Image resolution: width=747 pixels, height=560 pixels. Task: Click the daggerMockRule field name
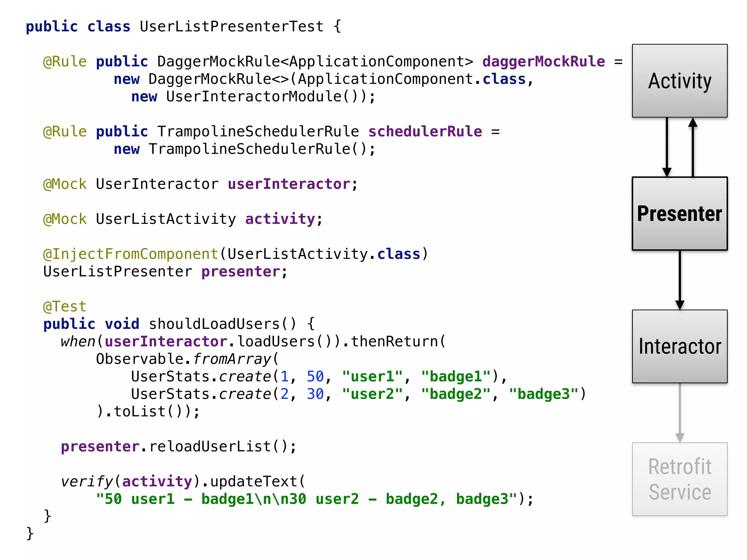coord(543,62)
